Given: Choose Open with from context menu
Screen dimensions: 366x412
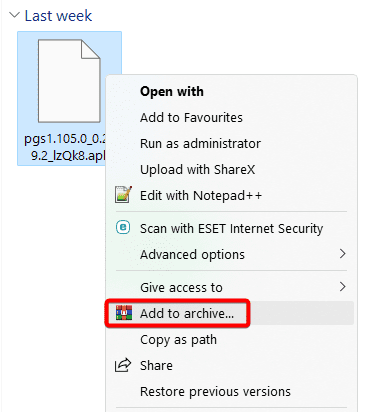Looking at the screenshot, I should point(172,91).
